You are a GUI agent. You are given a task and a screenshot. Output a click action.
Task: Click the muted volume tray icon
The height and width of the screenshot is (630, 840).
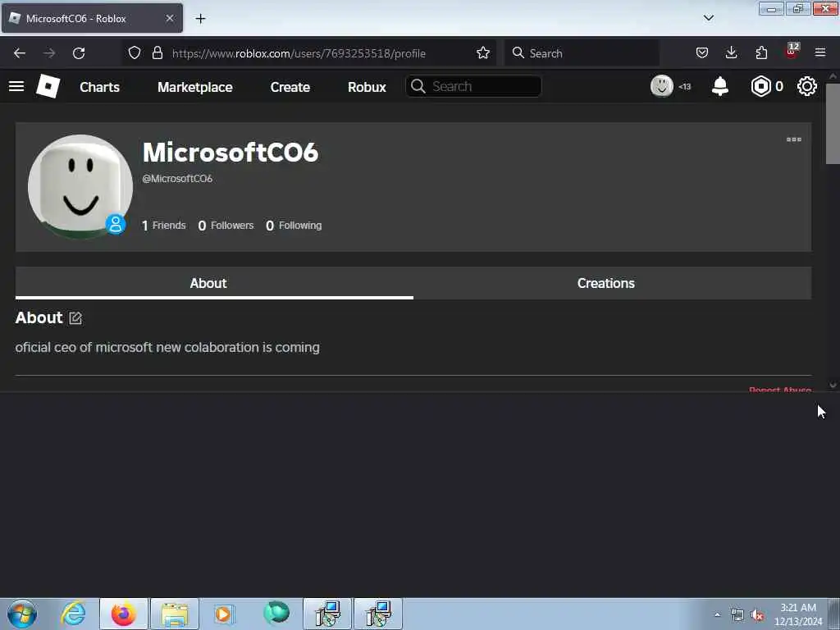(757, 615)
